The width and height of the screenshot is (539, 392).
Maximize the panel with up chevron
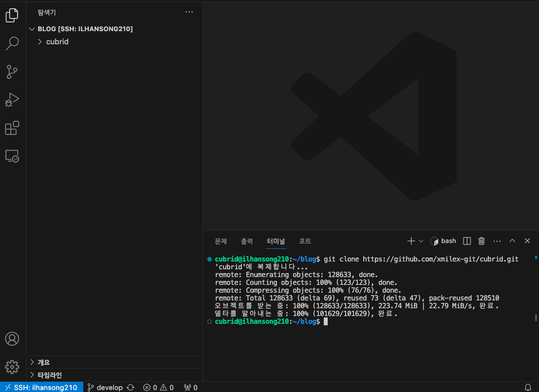(512, 241)
